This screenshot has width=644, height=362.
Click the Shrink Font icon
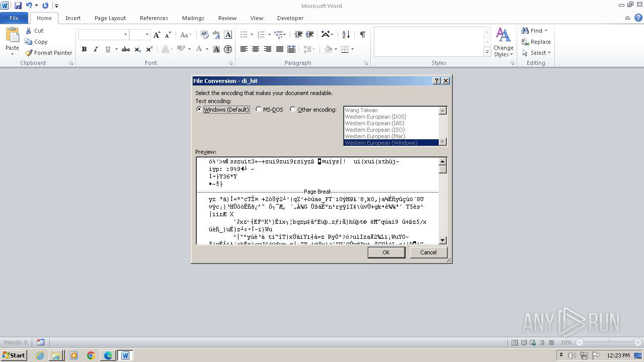click(x=168, y=35)
